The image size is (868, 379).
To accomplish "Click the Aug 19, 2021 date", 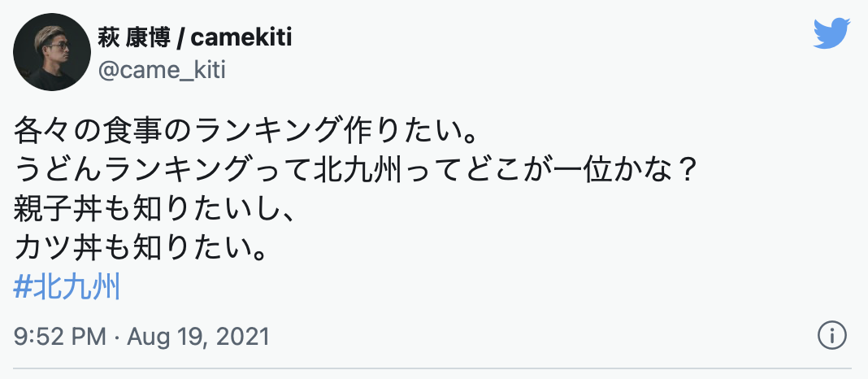I will tap(194, 335).
